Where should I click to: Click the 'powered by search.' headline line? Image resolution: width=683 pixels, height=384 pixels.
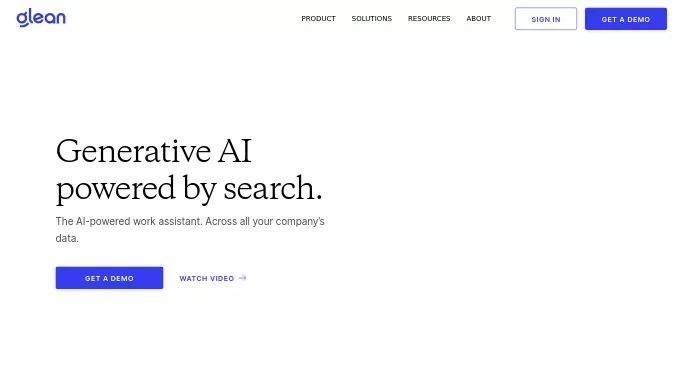pyautogui.click(x=189, y=189)
